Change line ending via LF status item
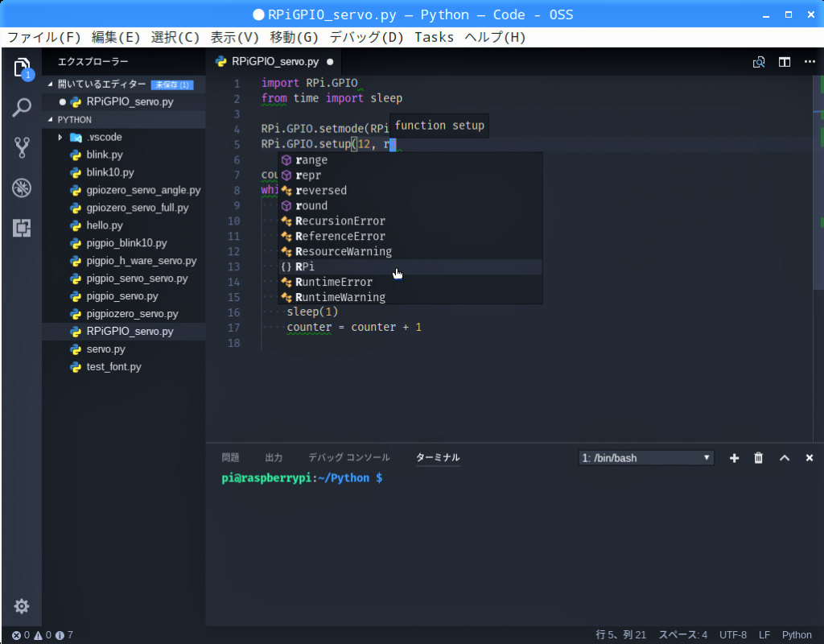Screen dimensions: 824x644 tap(764, 635)
